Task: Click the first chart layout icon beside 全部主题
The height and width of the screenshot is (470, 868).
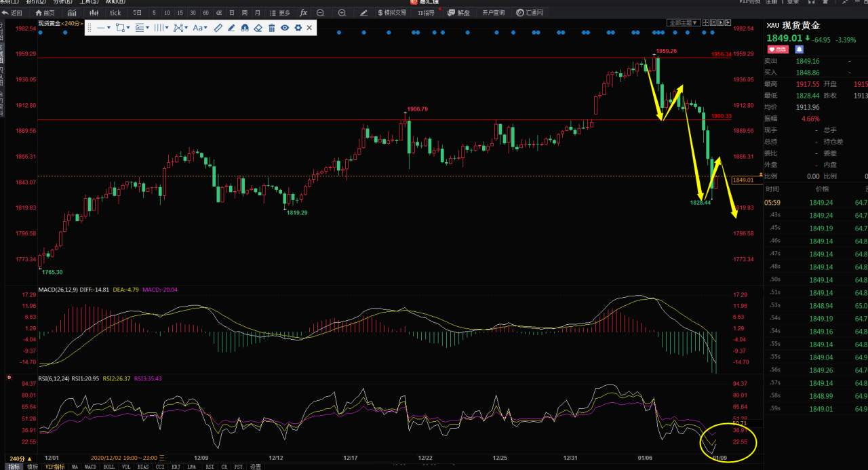Action: click(706, 22)
